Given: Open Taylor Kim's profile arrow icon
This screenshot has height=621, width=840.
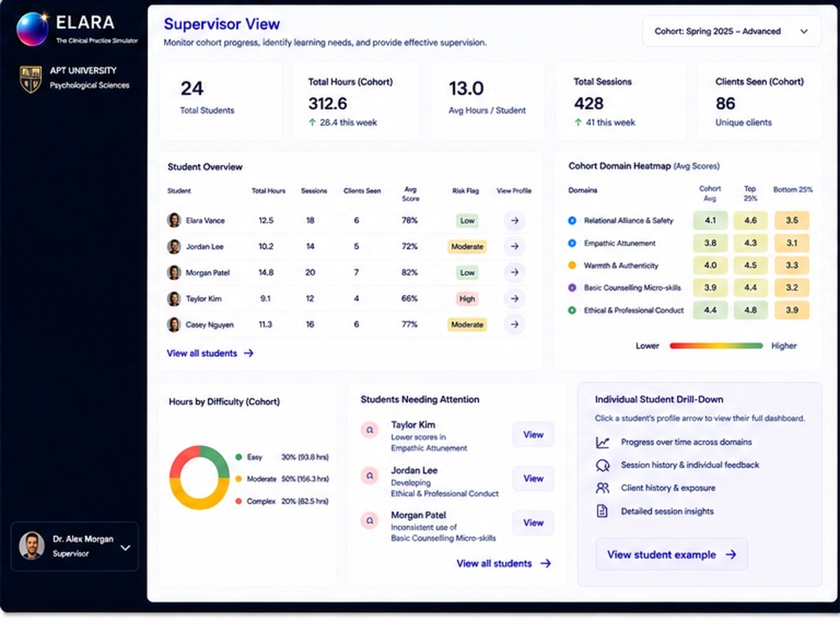Looking at the screenshot, I should pyautogui.click(x=514, y=298).
